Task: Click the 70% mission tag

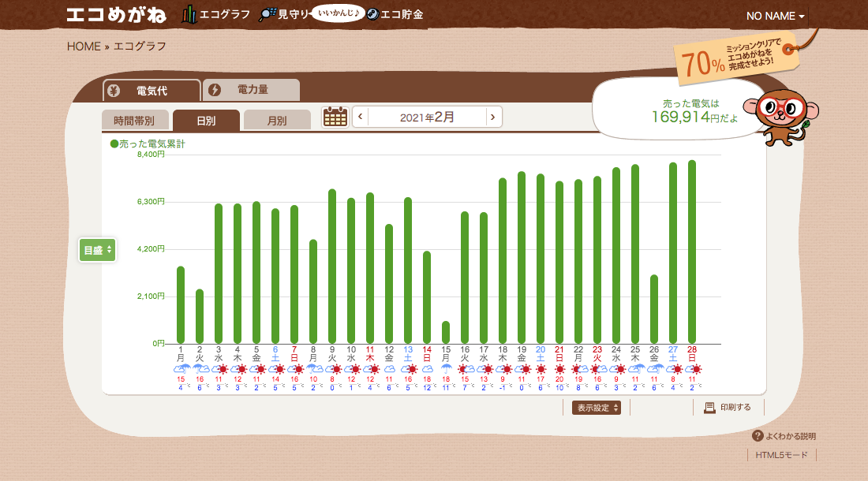Action: coord(736,58)
